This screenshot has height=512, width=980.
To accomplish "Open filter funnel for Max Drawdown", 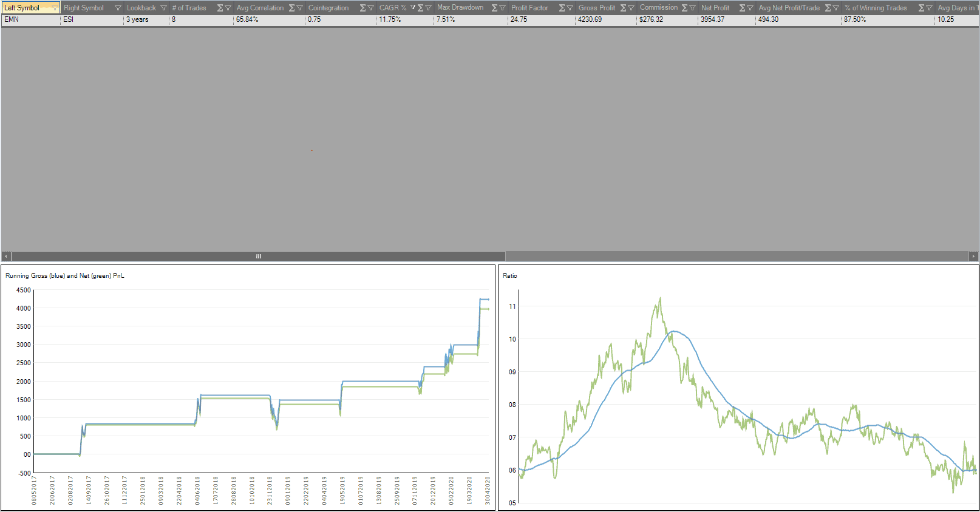I will pos(502,8).
